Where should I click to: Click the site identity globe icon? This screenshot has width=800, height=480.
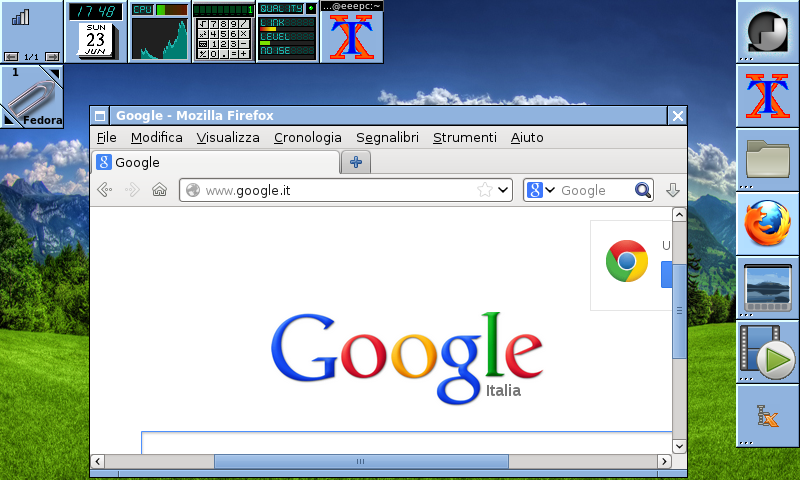pyautogui.click(x=193, y=190)
